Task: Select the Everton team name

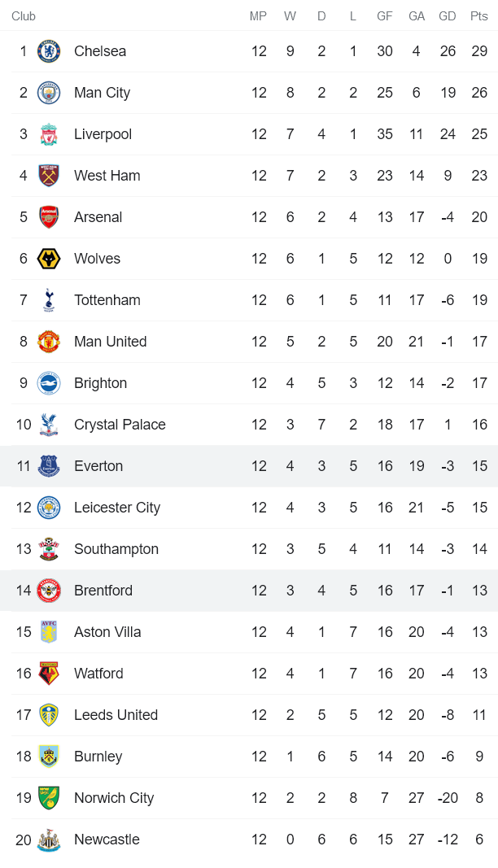Action: point(98,466)
